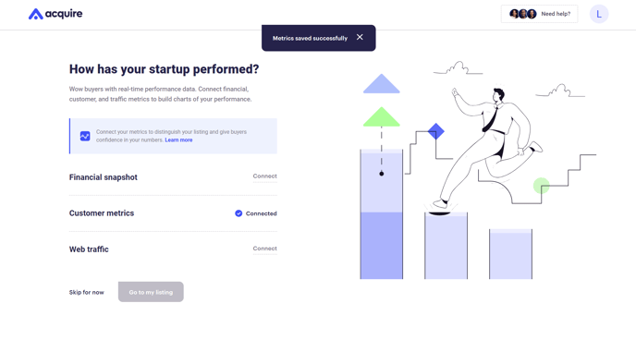Connect the Financial snapshot metrics
This screenshot has width=636, height=364.
265,176
